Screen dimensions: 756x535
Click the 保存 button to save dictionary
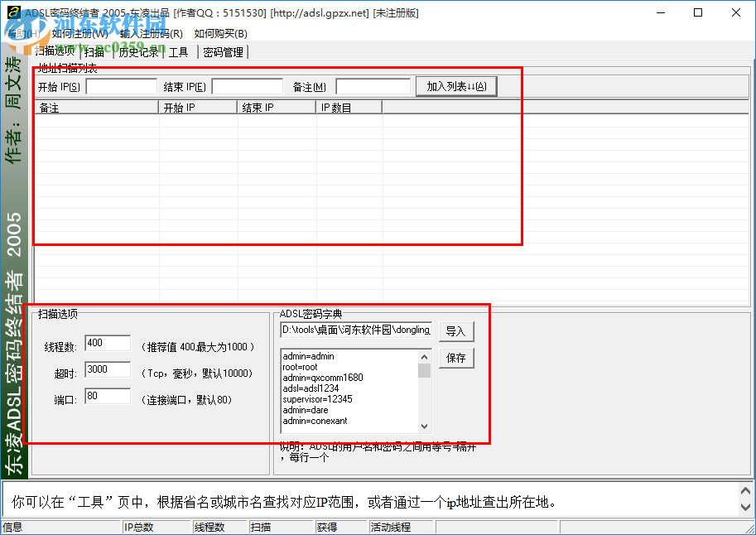456,358
